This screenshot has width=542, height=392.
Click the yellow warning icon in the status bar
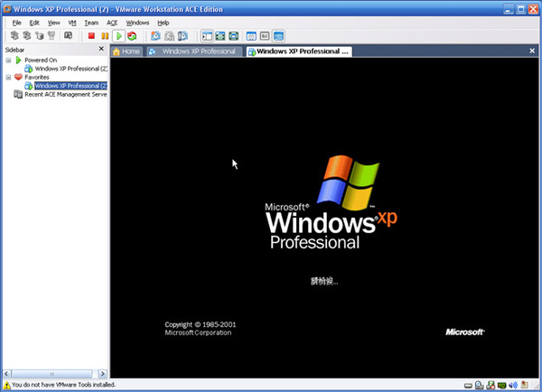pyautogui.click(x=7, y=385)
